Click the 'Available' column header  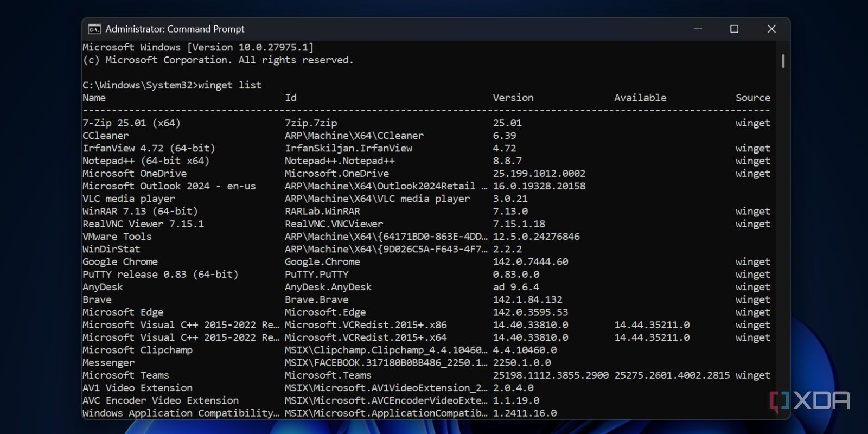pos(640,98)
